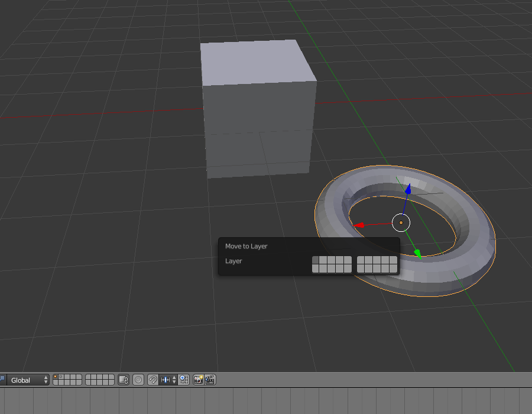Screen dimensions: 532x414
Task: Toggle the lock camera and layers icon
Action: click(124, 380)
